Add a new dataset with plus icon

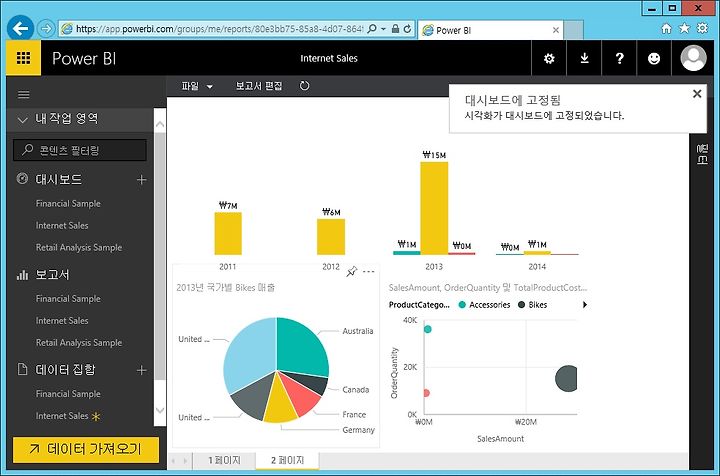[141, 370]
